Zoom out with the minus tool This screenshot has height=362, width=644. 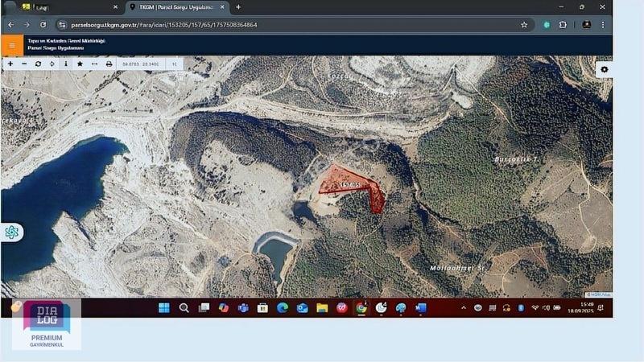[x=24, y=64]
